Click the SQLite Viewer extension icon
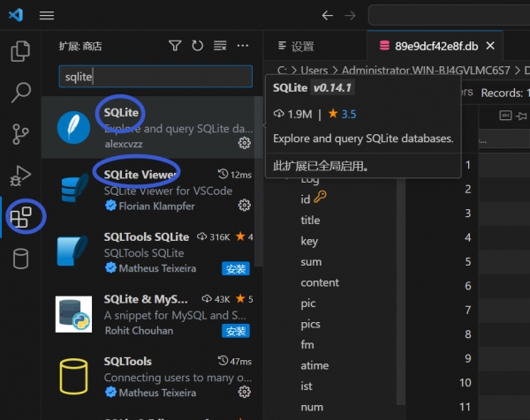Screen dimensions: 530x420 click(73, 189)
